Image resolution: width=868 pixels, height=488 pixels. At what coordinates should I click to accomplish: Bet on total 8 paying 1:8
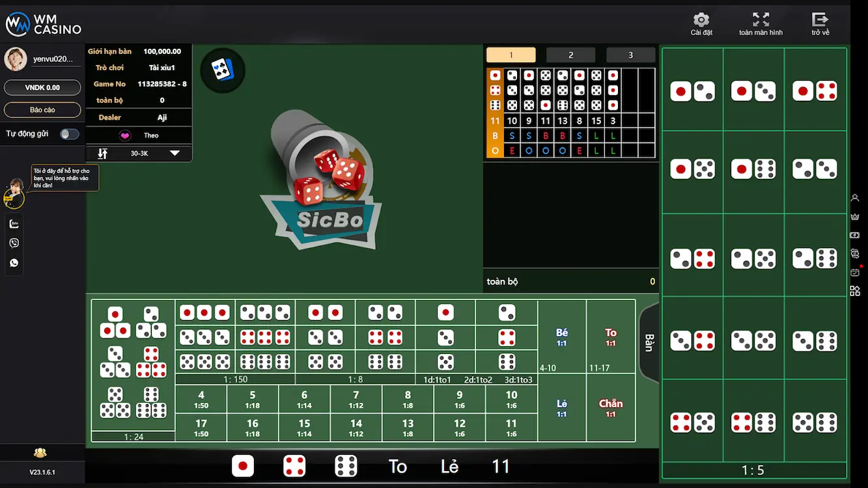(x=408, y=400)
